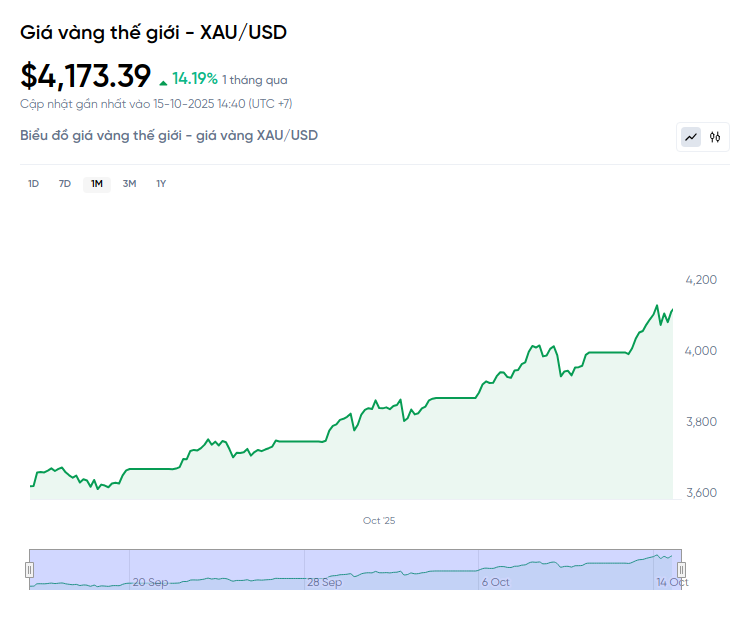Click the right navigator range handle
Image resolution: width=750 pixels, height=634 pixels.
pos(681,569)
